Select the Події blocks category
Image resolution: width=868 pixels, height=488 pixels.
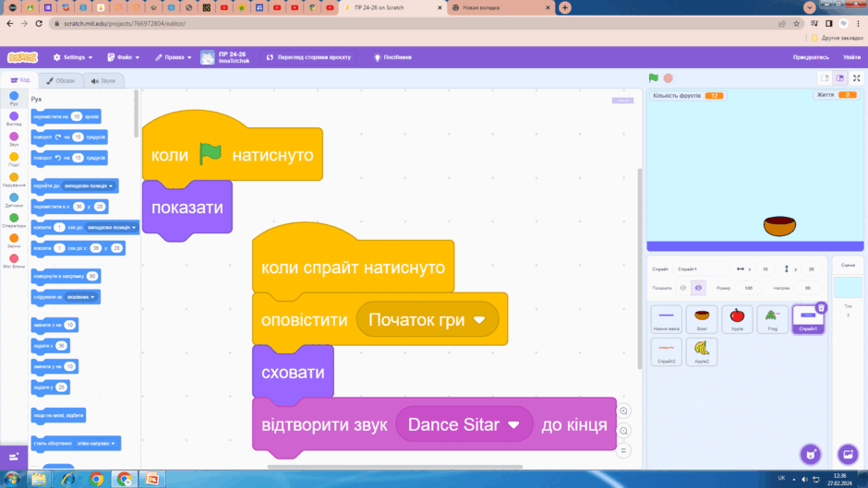(14, 160)
